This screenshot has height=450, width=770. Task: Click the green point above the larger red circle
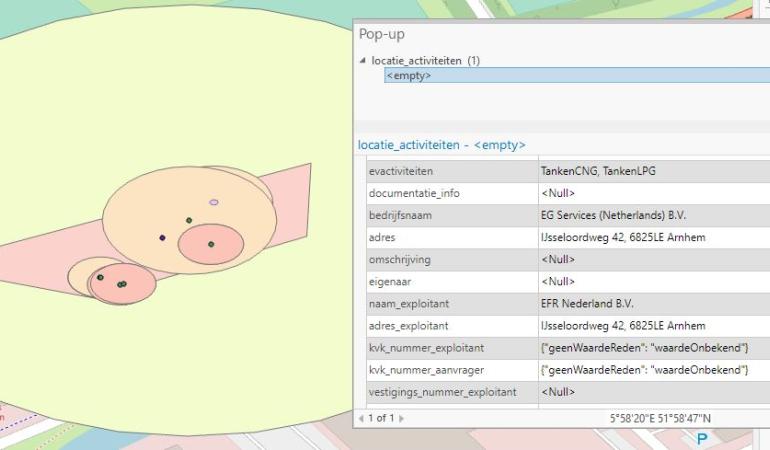189,220
